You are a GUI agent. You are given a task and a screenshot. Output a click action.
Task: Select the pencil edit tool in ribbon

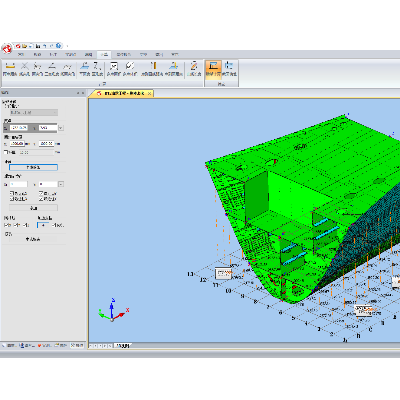194,69
